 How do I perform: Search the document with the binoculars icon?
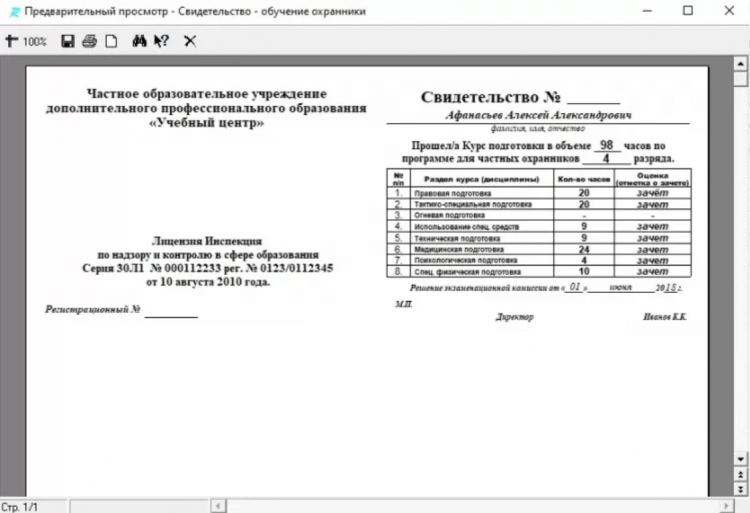[139, 41]
